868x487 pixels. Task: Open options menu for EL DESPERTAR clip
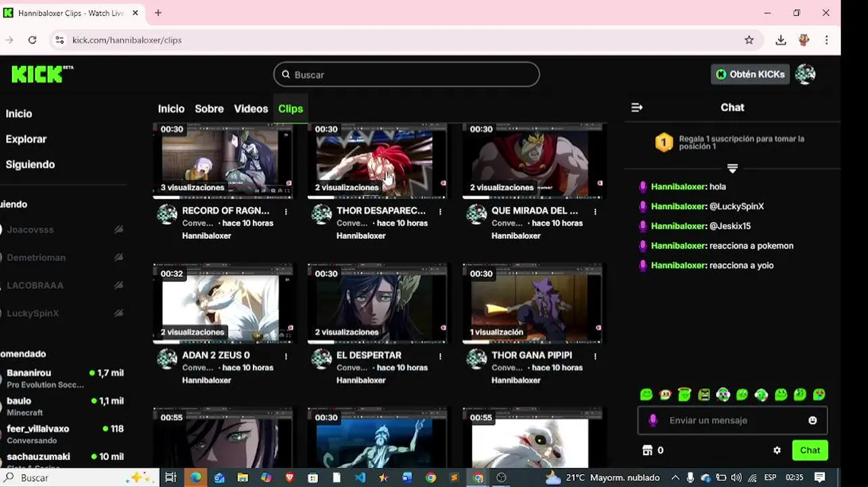coord(440,356)
